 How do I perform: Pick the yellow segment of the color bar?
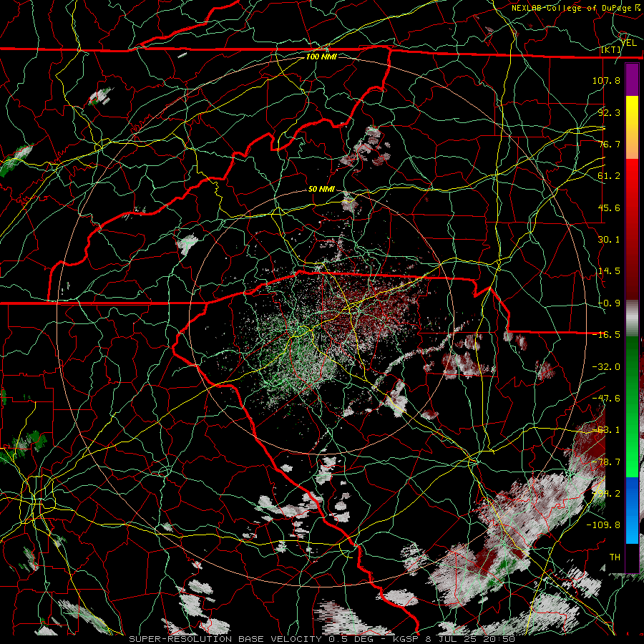coord(632,107)
